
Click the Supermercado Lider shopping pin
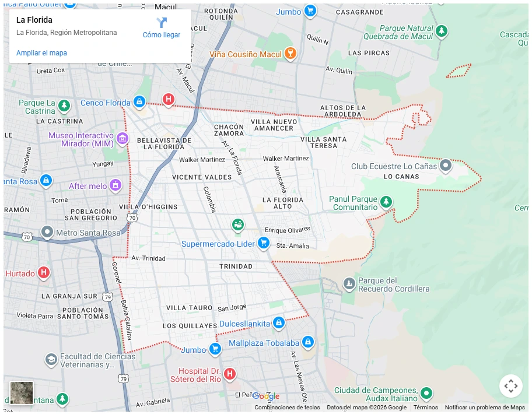tap(263, 244)
